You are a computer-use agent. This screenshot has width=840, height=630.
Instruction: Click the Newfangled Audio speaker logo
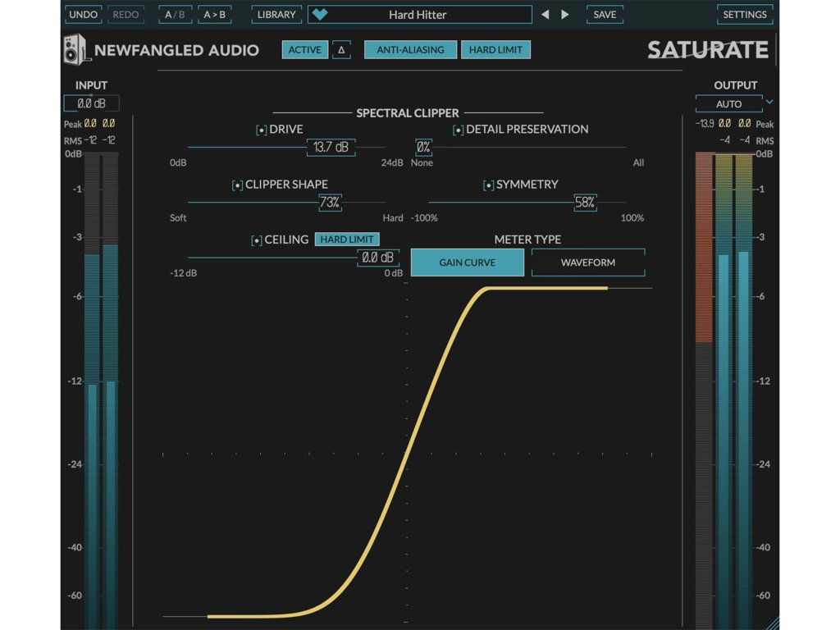[75, 49]
